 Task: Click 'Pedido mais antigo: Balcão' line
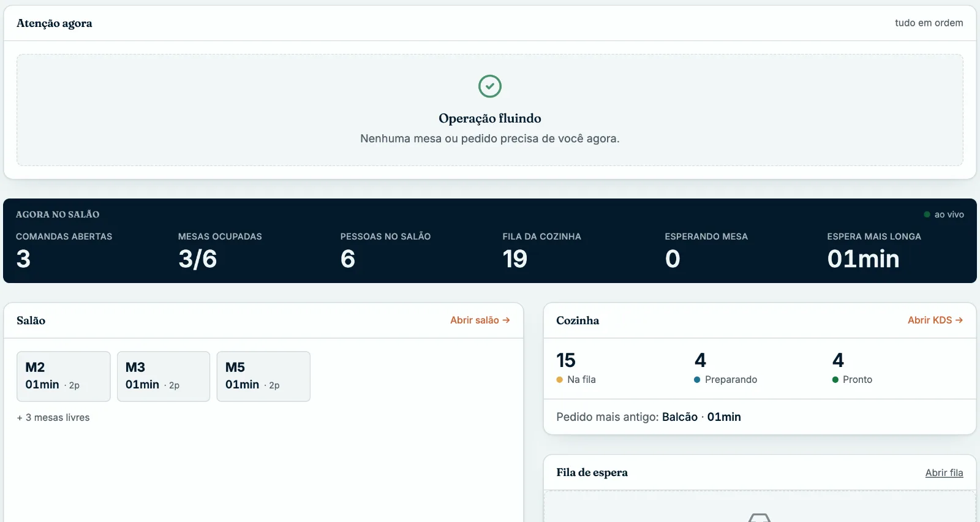click(x=649, y=417)
